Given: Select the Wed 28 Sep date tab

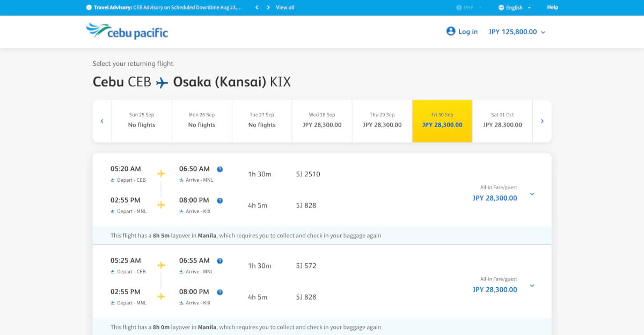Looking at the screenshot, I should (x=322, y=121).
